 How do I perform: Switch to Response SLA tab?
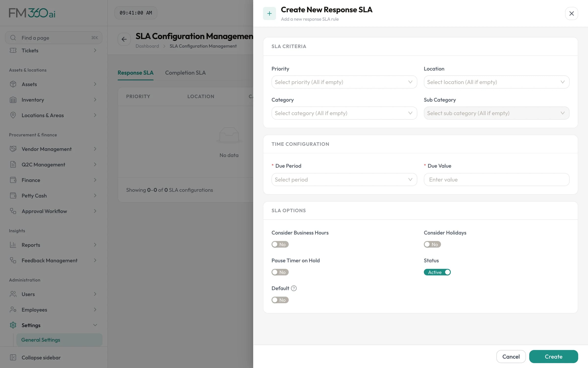135,73
